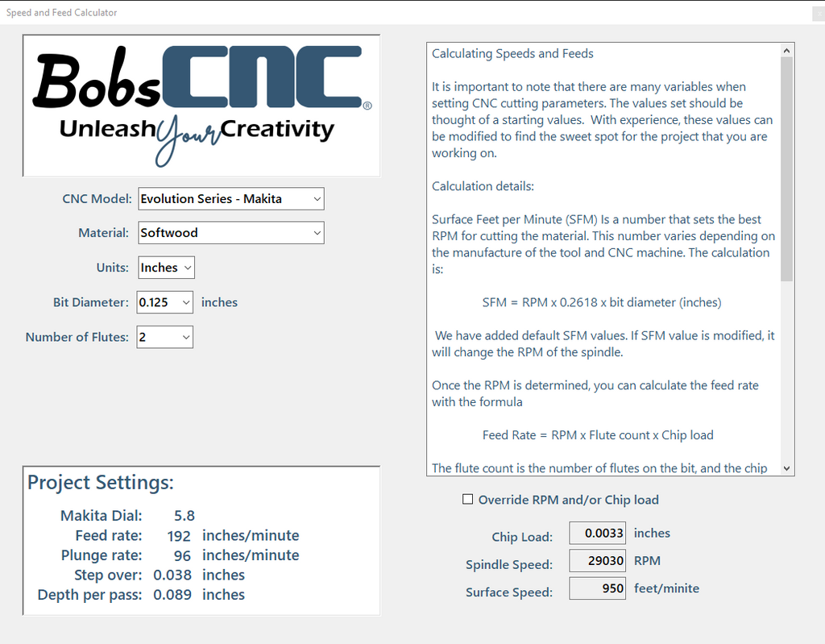Enable Override RPM and/or Chip load checkbox
The image size is (825, 644).
point(467,499)
